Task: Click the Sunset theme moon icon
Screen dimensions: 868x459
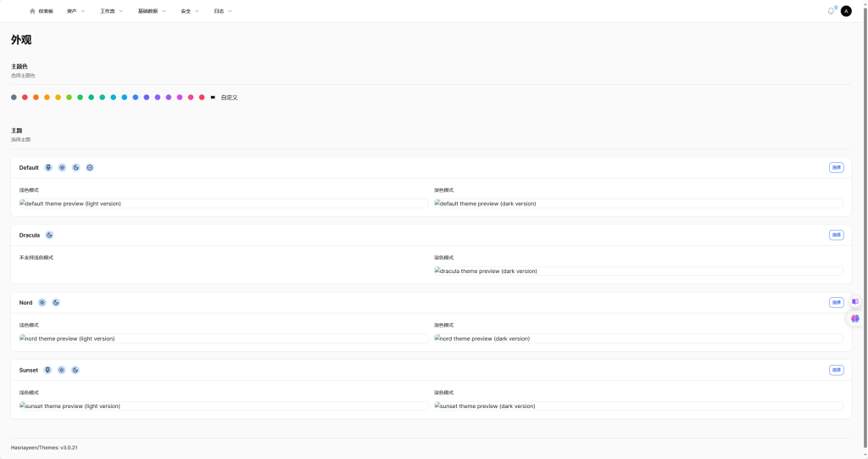Action: coord(75,370)
